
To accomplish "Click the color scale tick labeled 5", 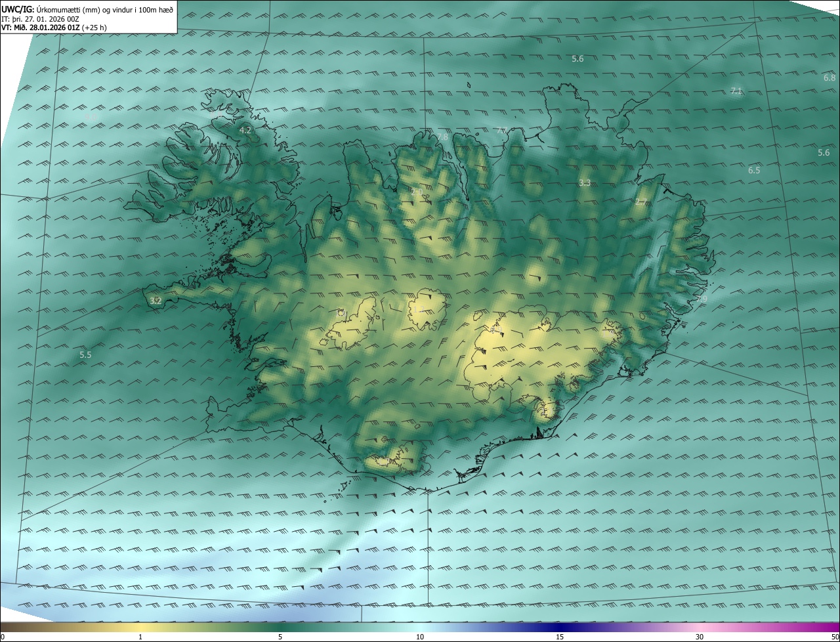I will coord(280,637).
